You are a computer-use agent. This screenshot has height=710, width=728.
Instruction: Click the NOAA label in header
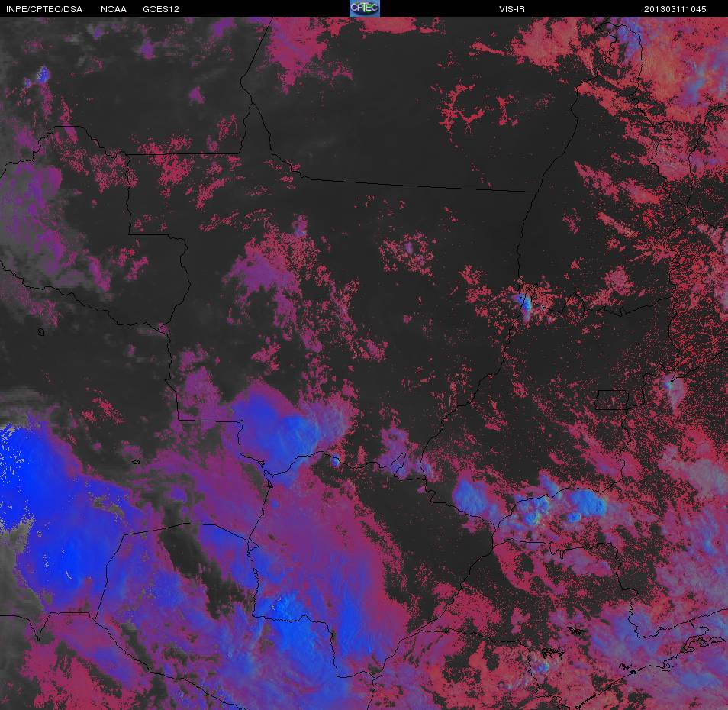tap(114, 9)
